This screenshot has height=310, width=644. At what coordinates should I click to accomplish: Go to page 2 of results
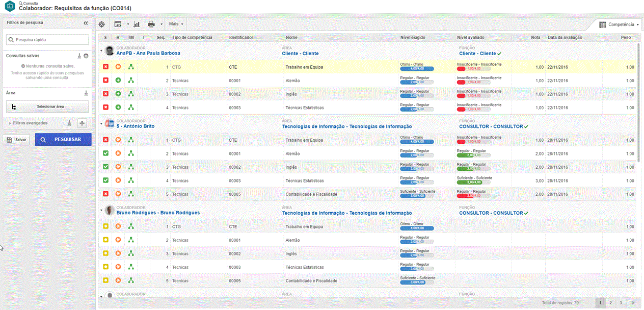[611, 303]
